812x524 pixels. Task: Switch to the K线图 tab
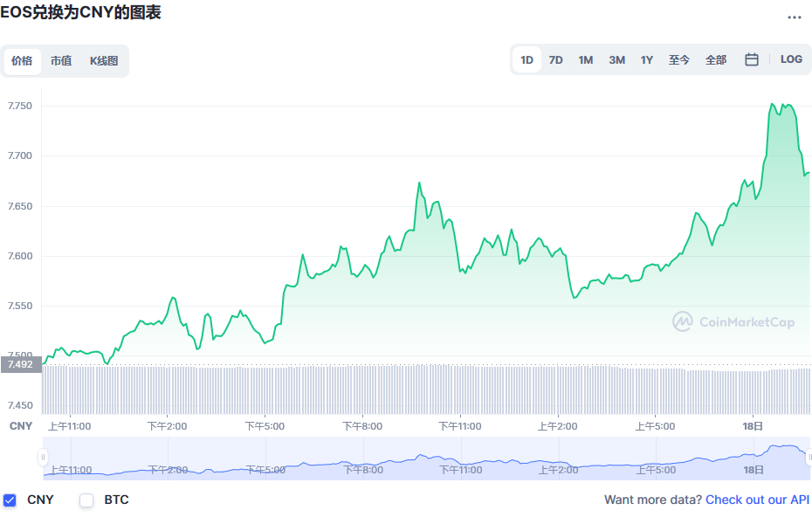(x=104, y=61)
